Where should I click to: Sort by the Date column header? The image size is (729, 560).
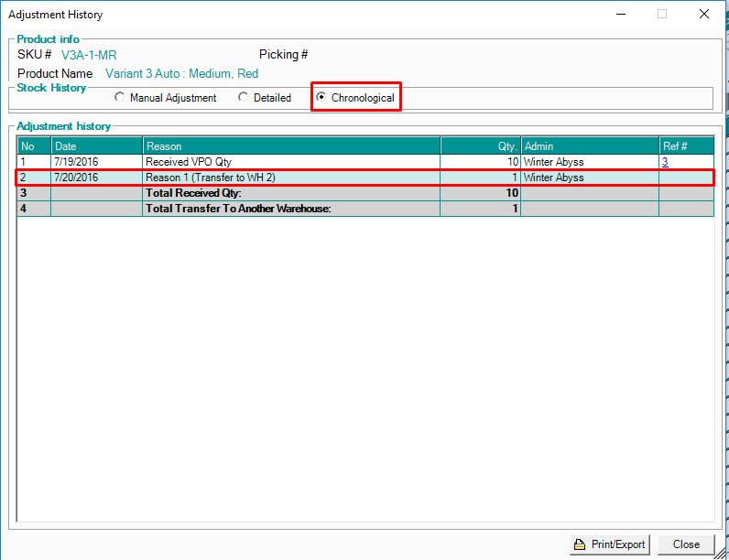pos(97,145)
